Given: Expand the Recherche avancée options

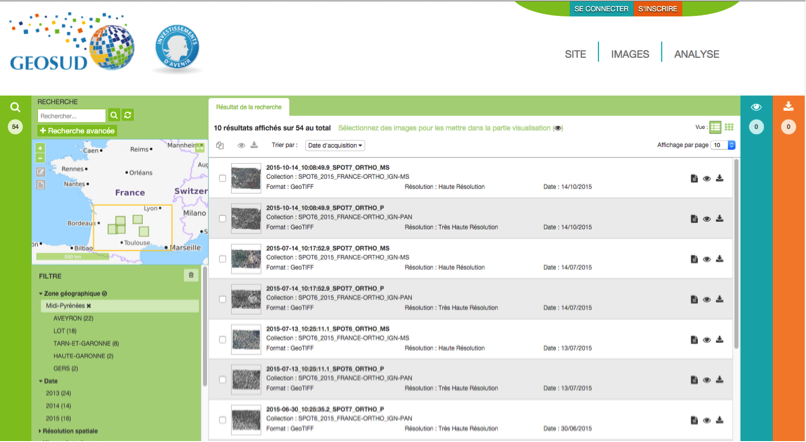Looking at the screenshot, I should pos(77,131).
